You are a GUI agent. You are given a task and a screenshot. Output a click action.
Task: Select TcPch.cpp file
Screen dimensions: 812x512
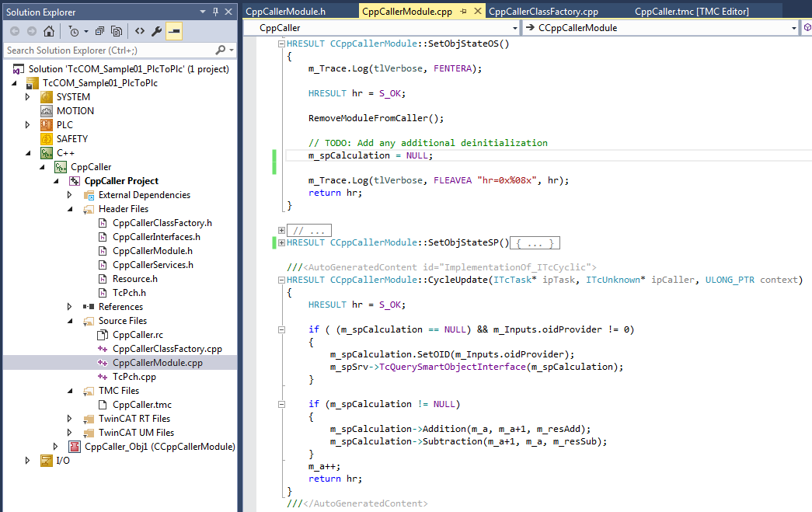click(134, 376)
